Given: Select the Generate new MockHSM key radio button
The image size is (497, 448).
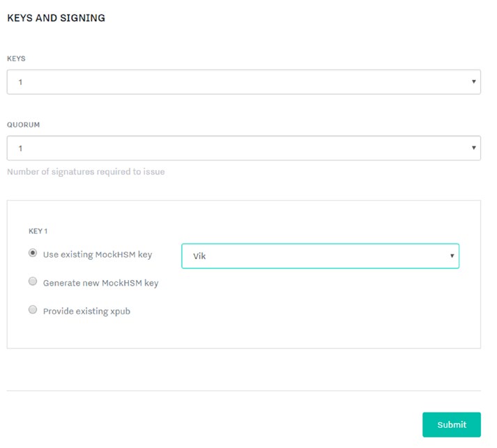Looking at the screenshot, I should [x=33, y=282].
